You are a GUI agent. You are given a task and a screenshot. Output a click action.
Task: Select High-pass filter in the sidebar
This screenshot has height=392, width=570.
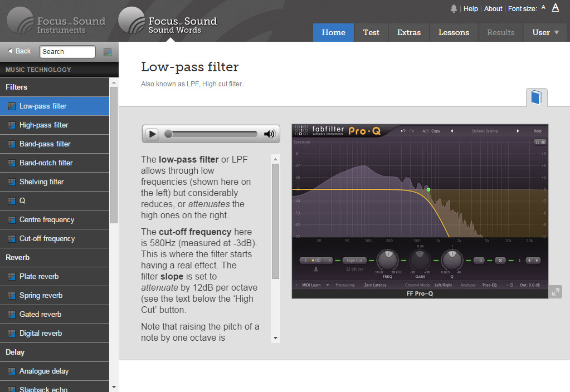pos(55,125)
